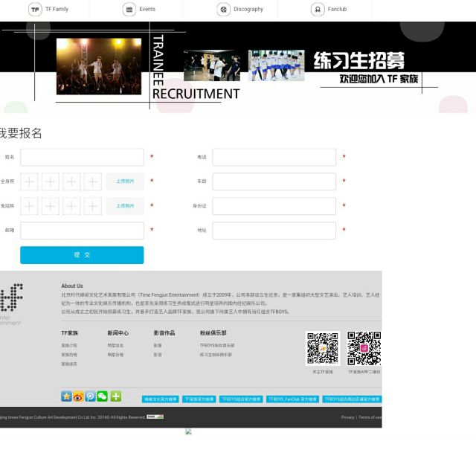The width and height of the screenshot is (476, 476).
Task: Click the 邮箱 email input field
Action: [x=82, y=231]
